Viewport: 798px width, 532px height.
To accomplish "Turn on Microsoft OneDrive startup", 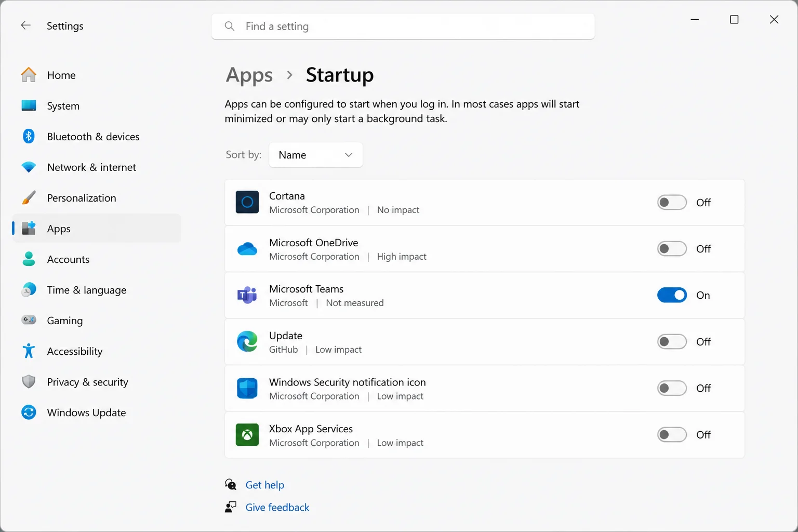I will (x=672, y=249).
